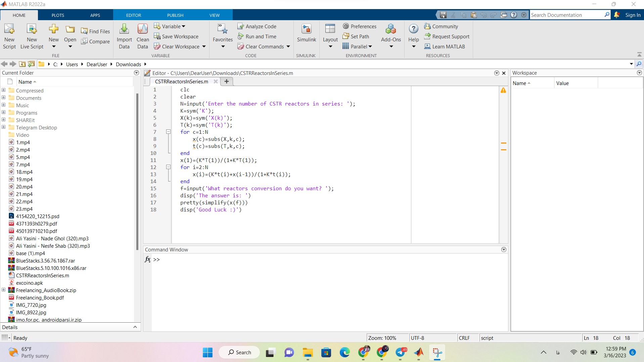Click the code analyzer warning indicator
This screenshot has height=362, width=644.
[503, 90]
